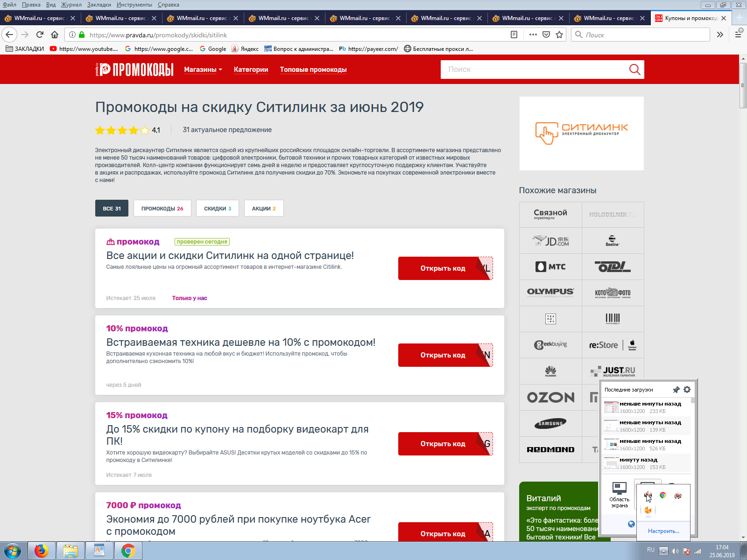The height and width of the screenshot is (560, 747).
Task: Open the Закладки menu
Action: tap(99, 5)
